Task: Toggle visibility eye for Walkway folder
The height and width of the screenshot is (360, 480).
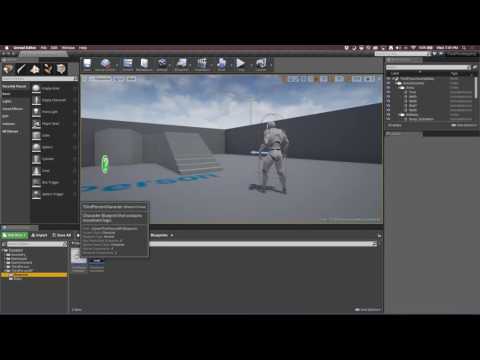Action: click(389, 115)
